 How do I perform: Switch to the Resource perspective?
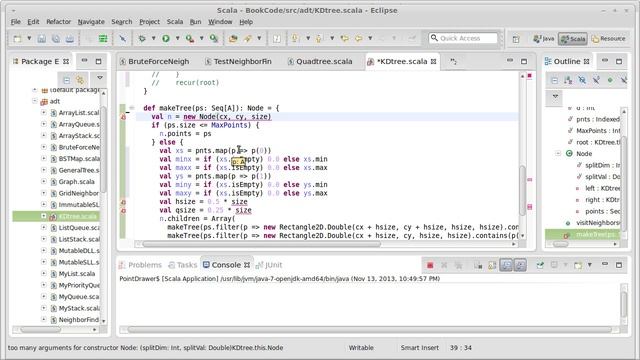[609, 39]
